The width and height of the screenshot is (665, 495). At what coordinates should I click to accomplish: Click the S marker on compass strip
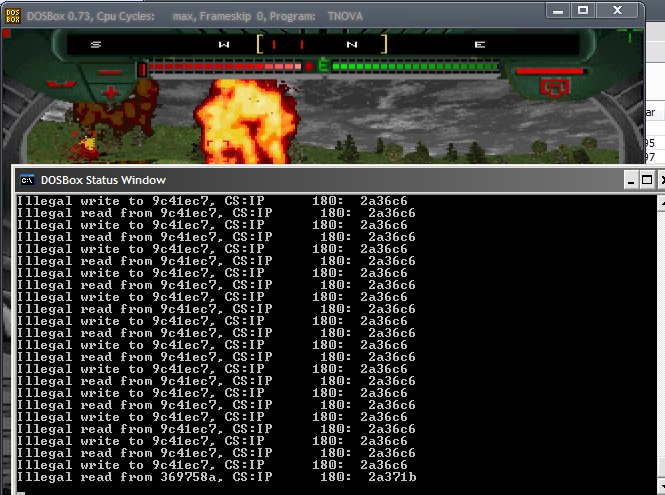tap(96, 44)
